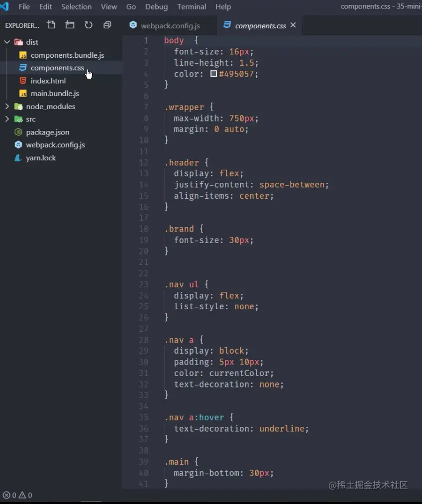Expand the node_modules folder chevron
This screenshot has width=422, height=504.
click(x=7, y=107)
